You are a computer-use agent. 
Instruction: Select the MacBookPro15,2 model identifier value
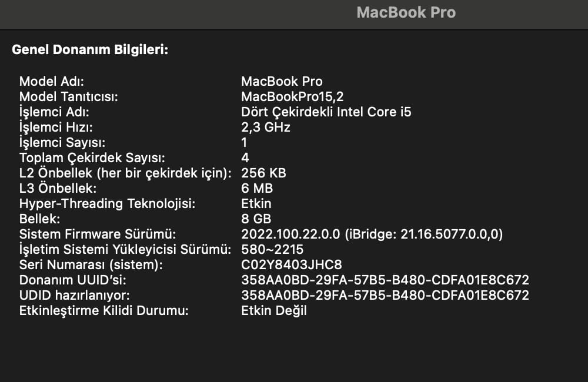coord(292,97)
